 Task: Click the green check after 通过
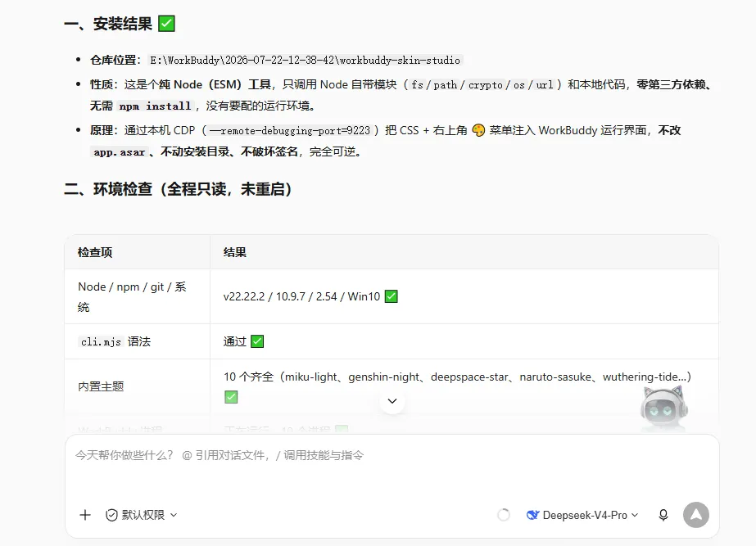click(x=257, y=341)
